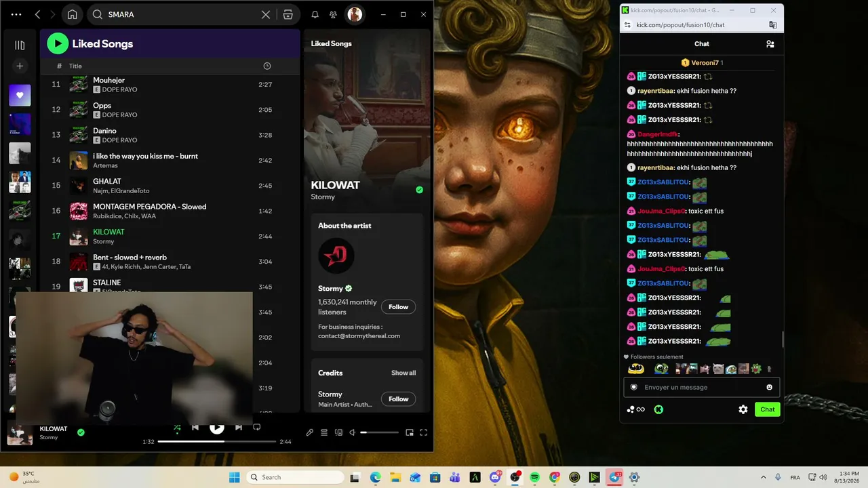Mute the Spotify volume
Image resolution: width=868 pixels, height=488 pixels.
[x=352, y=432]
